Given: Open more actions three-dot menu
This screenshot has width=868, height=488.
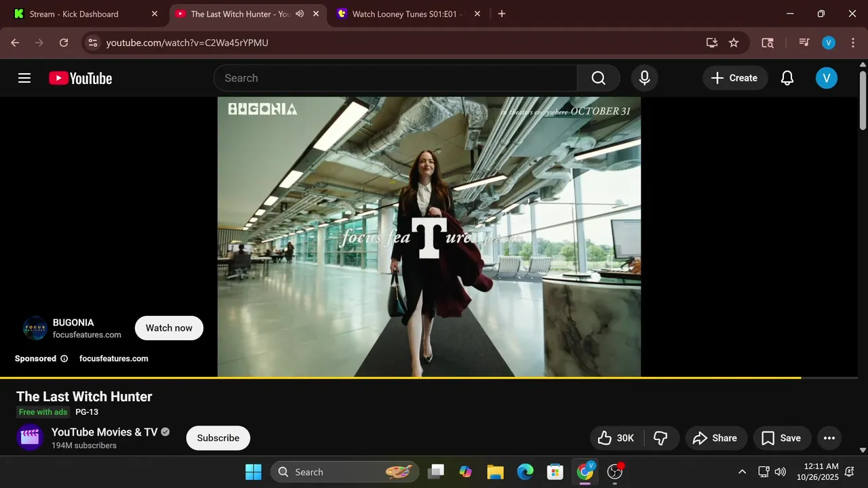Looking at the screenshot, I should (829, 438).
